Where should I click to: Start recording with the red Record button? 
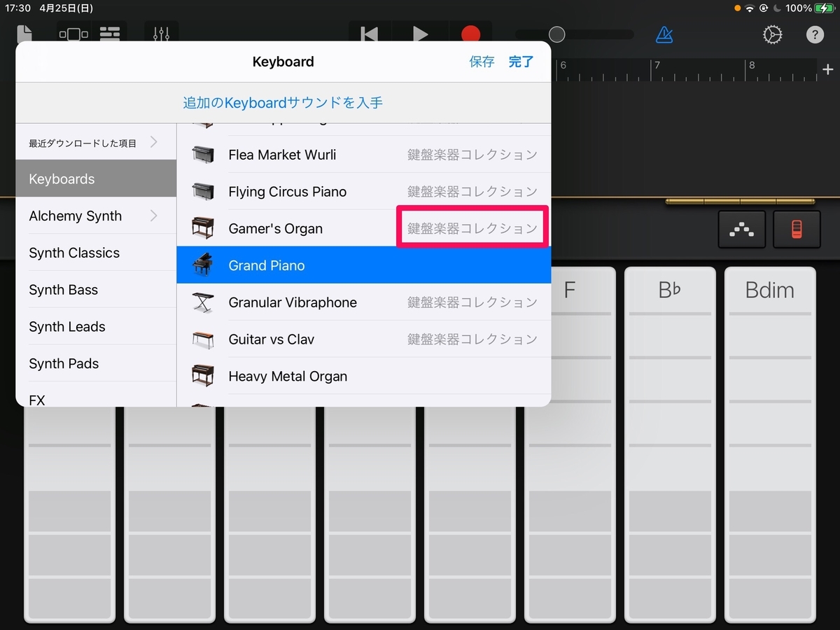click(471, 34)
